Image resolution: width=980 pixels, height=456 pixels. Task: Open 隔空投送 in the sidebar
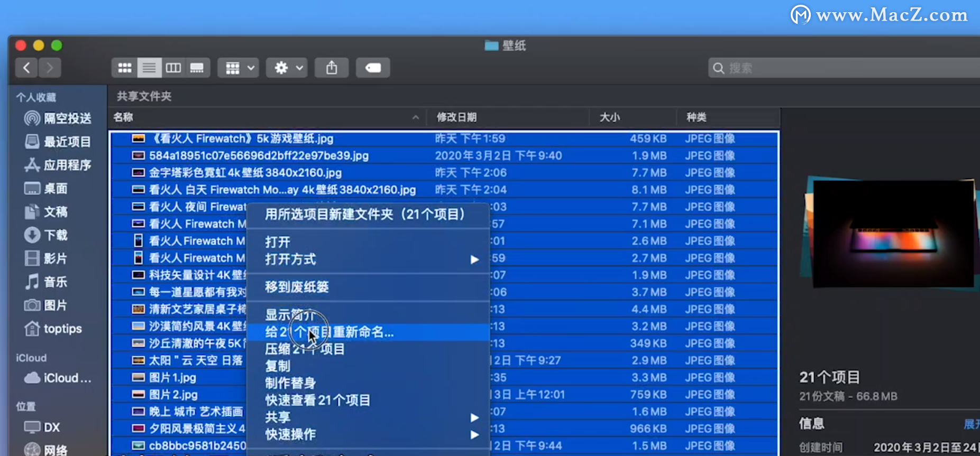pos(58,118)
